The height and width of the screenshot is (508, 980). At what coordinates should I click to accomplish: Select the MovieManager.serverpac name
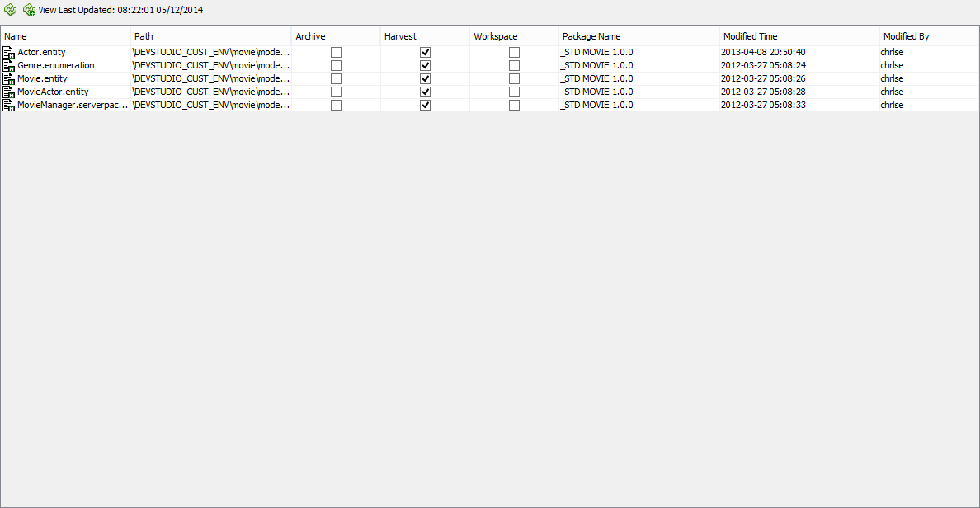[73, 105]
